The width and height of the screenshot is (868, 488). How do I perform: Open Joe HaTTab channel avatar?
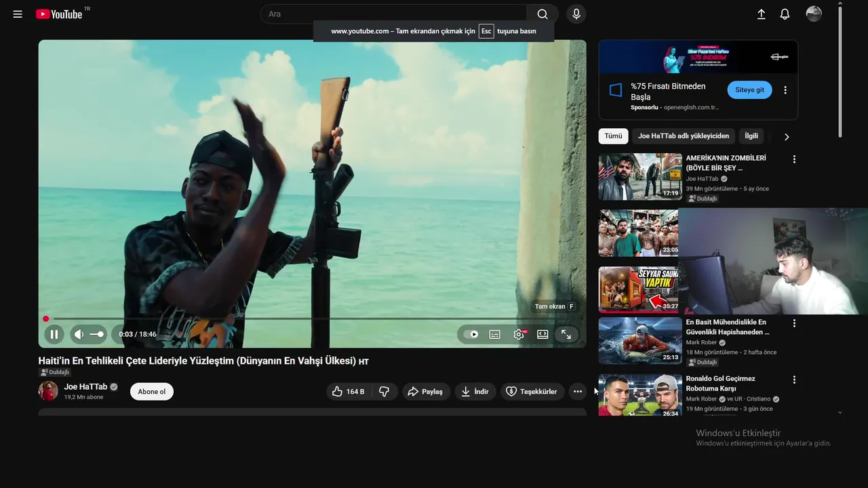pyautogui.click(x=48, y=391)
